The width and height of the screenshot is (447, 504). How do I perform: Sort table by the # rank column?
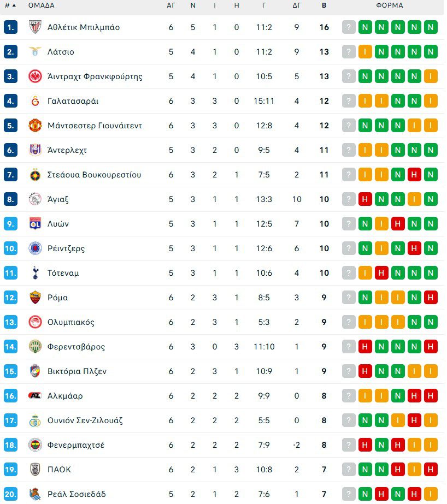click(x=10, y=5)
